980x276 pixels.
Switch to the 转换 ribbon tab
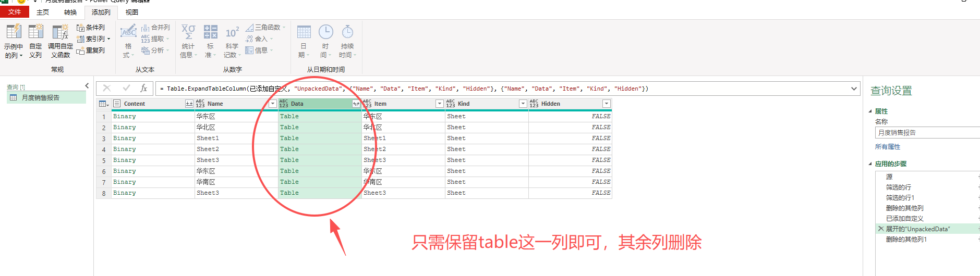70,12
